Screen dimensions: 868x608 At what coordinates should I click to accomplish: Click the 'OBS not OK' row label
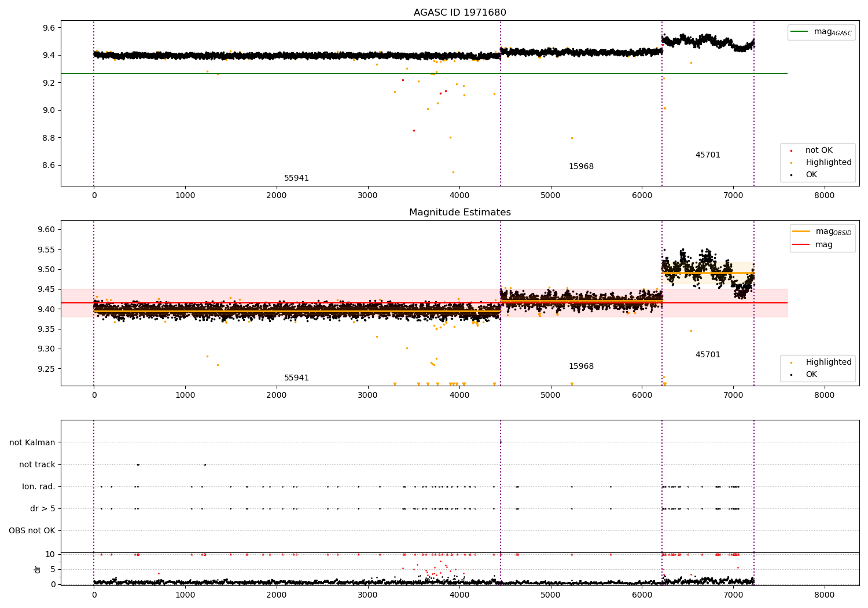pyautogui.click(x=32, y=531)
